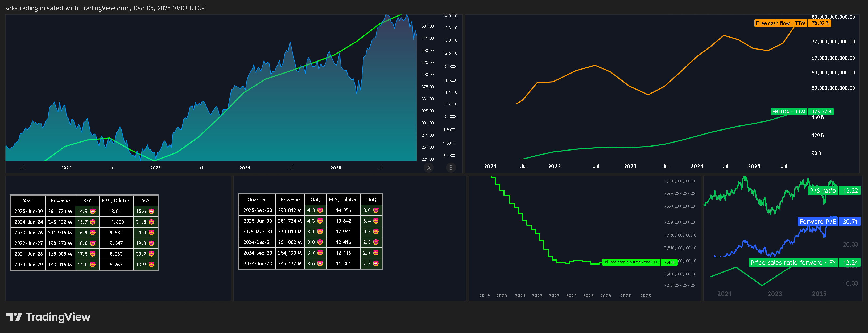The image size is (868, 333).
Task: Select Price sales ratio forward · FY label
Action: (793, 262)
